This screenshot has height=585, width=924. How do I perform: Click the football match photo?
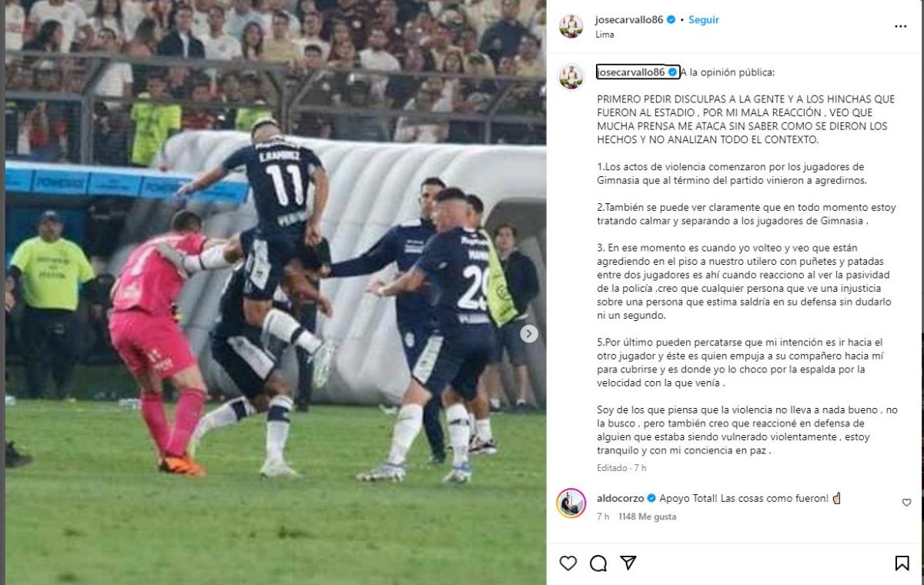[276, 292]
